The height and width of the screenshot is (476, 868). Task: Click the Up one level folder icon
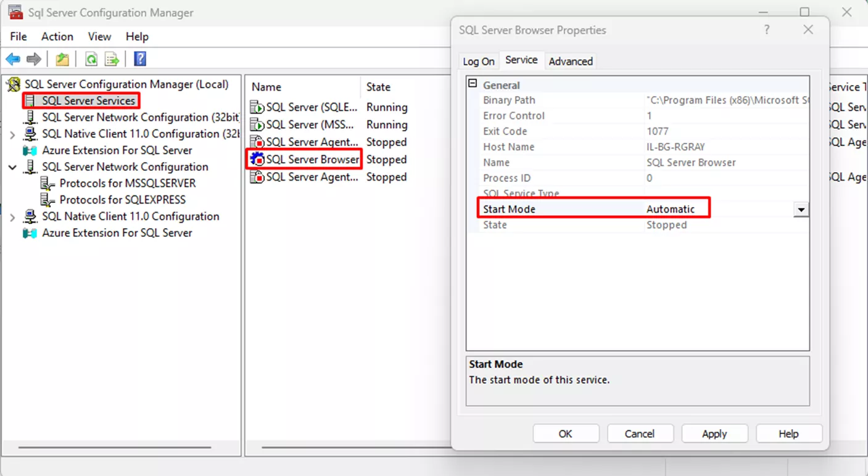tap(62, 59)
